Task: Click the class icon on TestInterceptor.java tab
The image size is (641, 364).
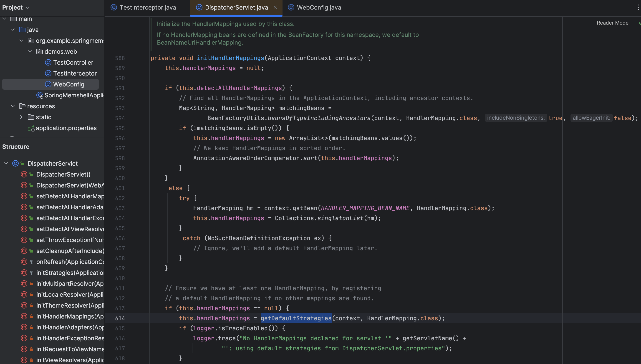Action: click(114, 8)
